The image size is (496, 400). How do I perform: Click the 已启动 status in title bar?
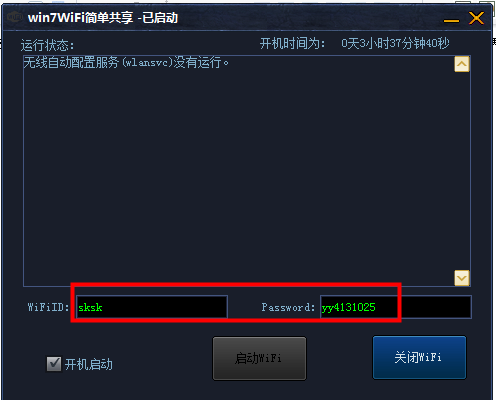tap(160, 18)
